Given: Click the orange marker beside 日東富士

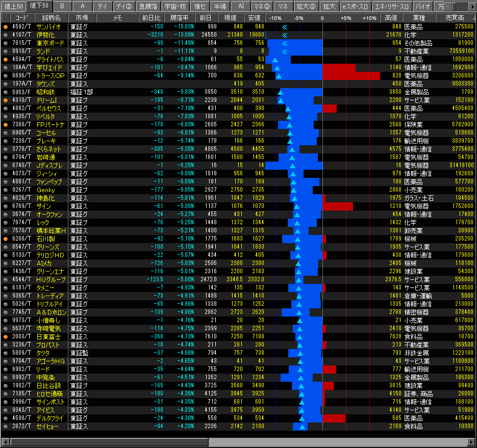Looking at the screenshot, I should click(6, 337).
